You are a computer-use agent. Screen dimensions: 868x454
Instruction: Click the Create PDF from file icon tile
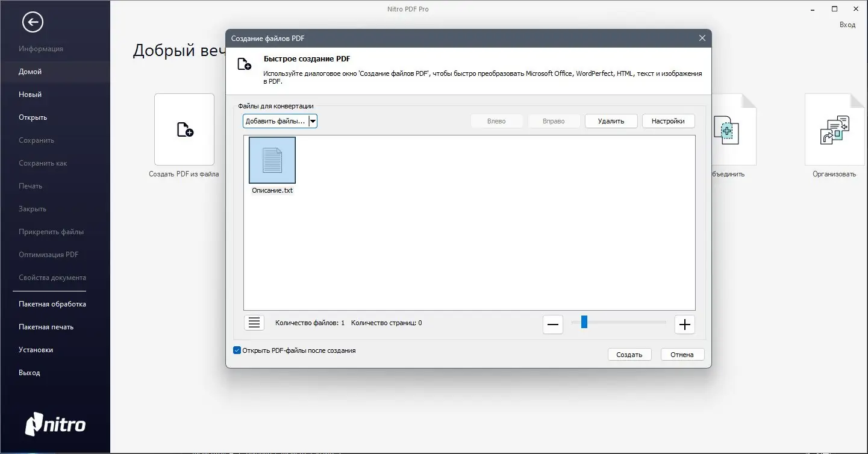[x=184, y=129]
